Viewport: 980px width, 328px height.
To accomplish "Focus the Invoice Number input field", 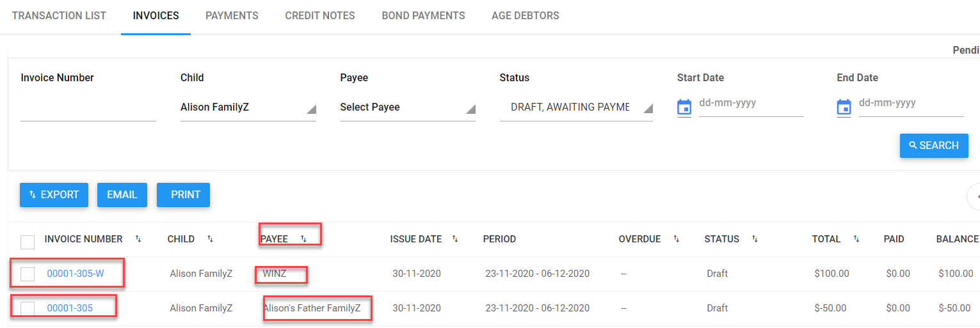I will coord(88,109).
